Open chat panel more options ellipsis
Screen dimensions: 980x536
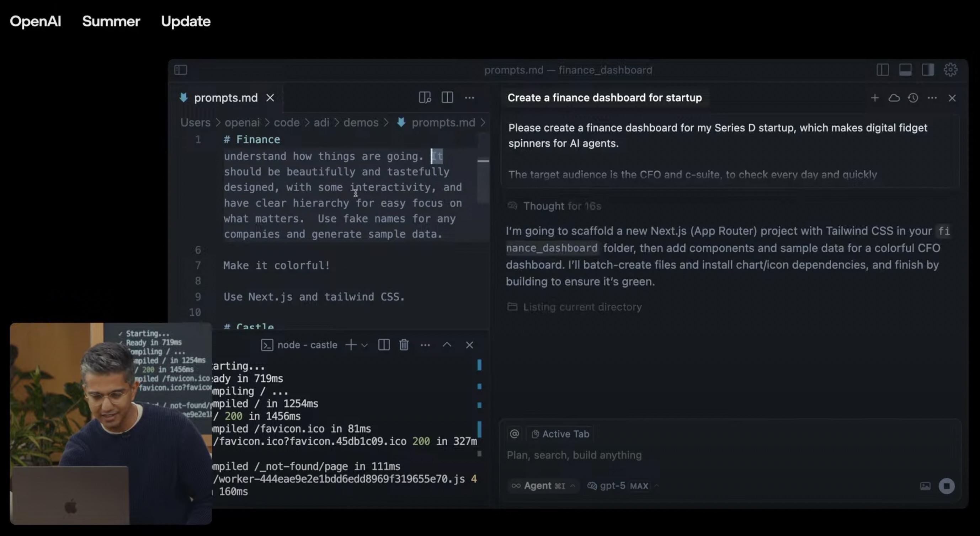(932, 98)
